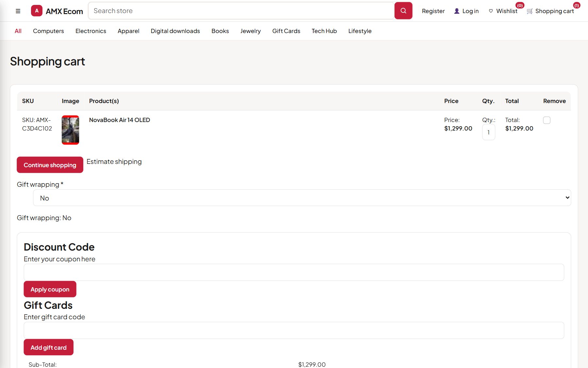The image size is (588, 368).
Task: Open the Books category
Action: coord(220,31)
